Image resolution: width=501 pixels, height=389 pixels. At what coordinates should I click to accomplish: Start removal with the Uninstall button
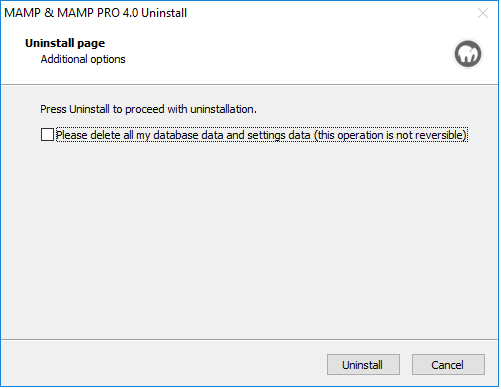tap(363, 365)
